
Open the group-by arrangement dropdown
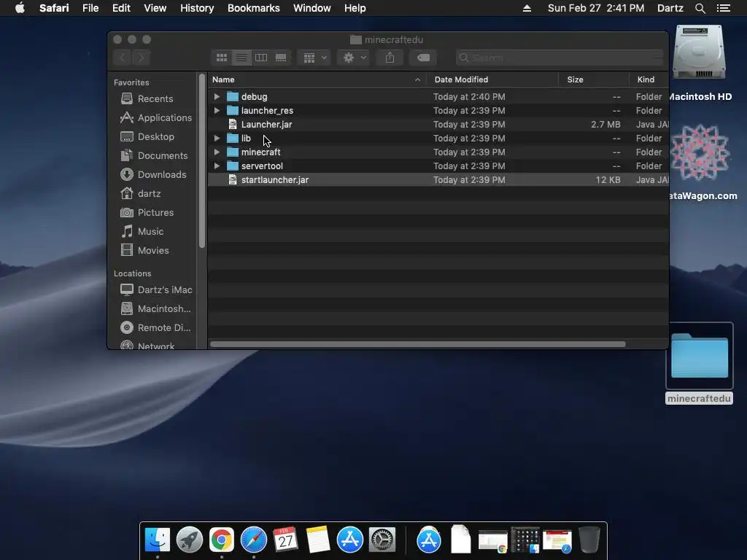click(x=314, y=58)
